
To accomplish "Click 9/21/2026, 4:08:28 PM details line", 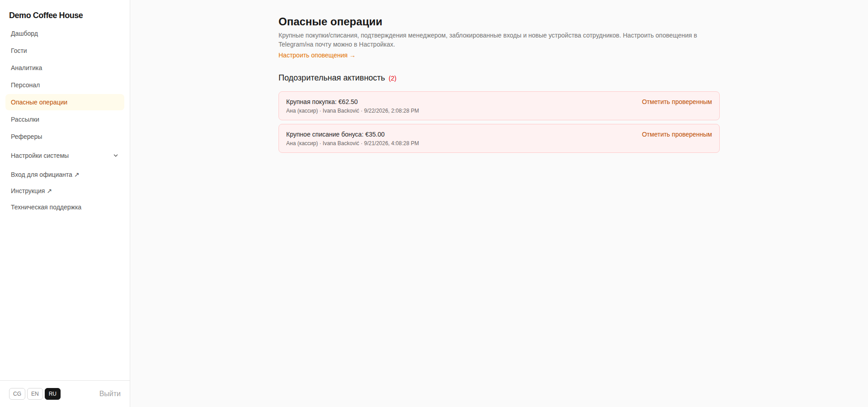I will tap(353, 143).
